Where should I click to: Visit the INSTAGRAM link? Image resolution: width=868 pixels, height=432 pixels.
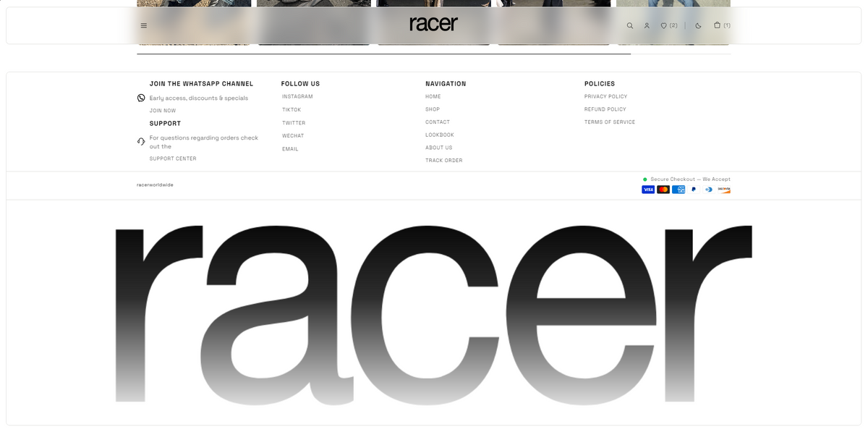297,96
